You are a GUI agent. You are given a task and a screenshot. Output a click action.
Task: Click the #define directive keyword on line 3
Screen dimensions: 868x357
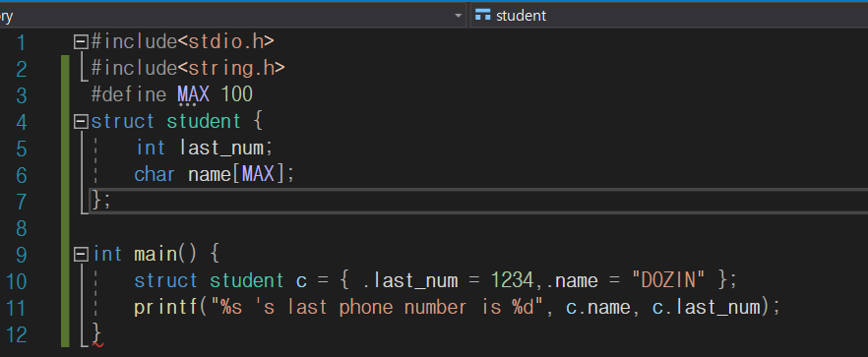click(x=128, y=94)
